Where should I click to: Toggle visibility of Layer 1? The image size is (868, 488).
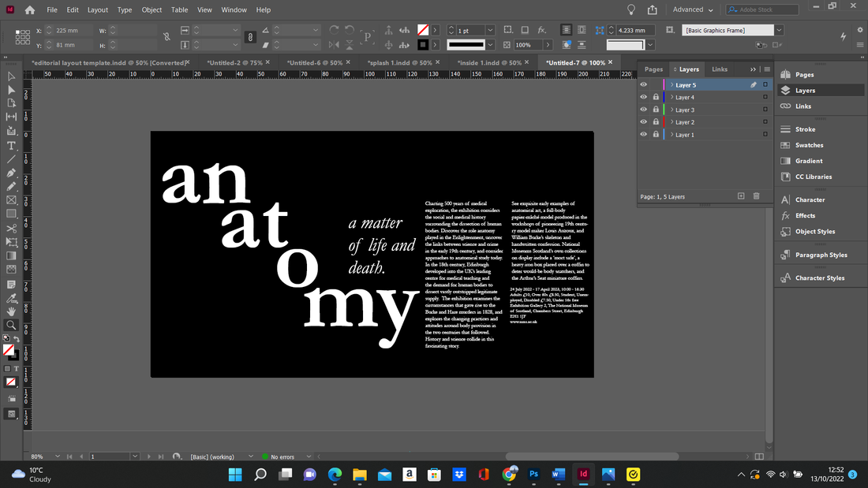[x=643, y=135]
